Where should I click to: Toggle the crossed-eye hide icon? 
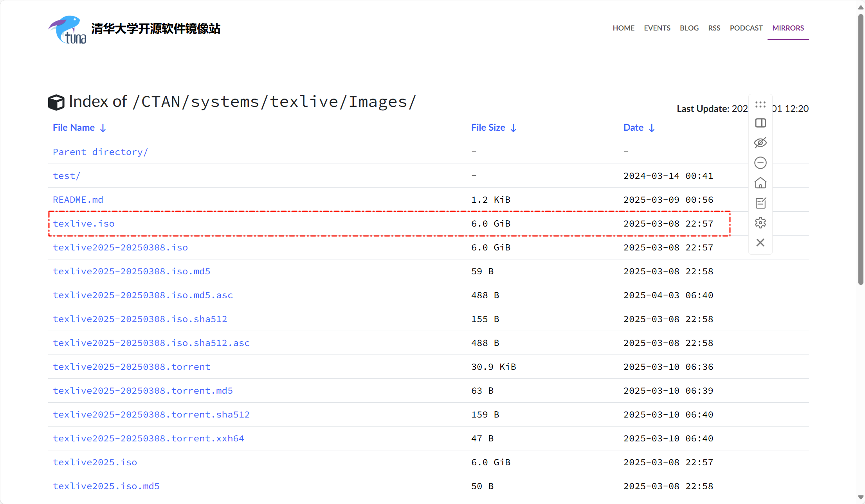760,143
